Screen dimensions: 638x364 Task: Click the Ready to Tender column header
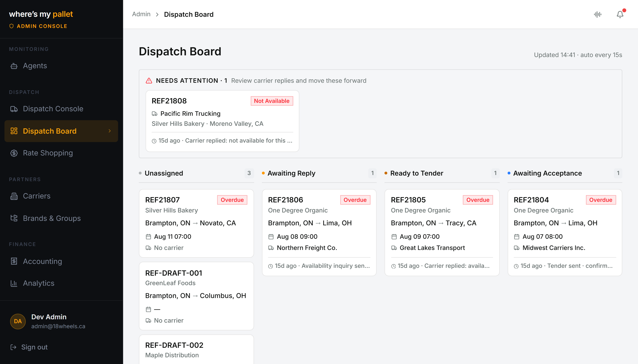coord(442,173)
